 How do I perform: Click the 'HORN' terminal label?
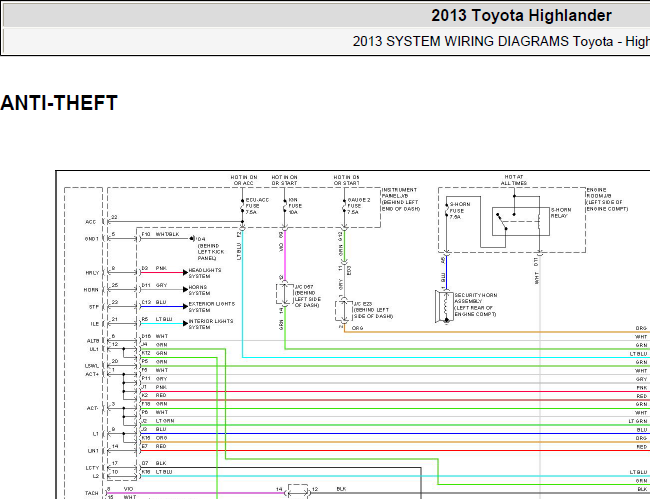point(91,290)
